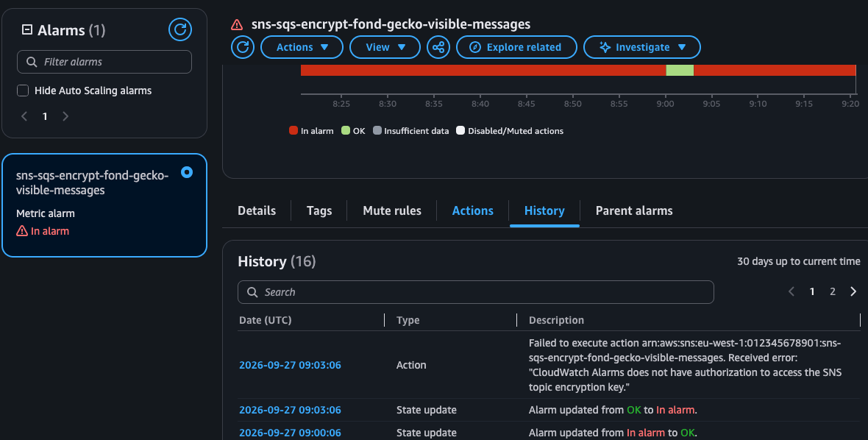Open the View dropdown menu
The width and height of the screenshot is (868, 440).
point(385,47)
